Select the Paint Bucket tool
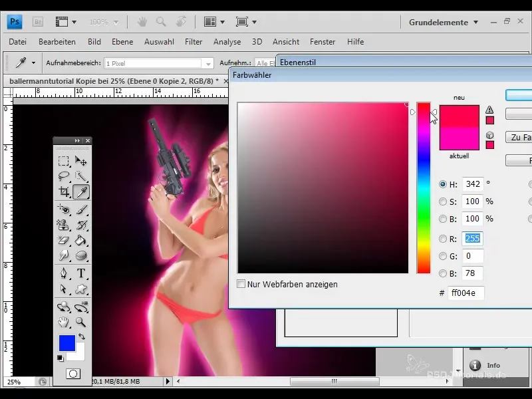The image size is (532, 399). [x=81, y=240]
